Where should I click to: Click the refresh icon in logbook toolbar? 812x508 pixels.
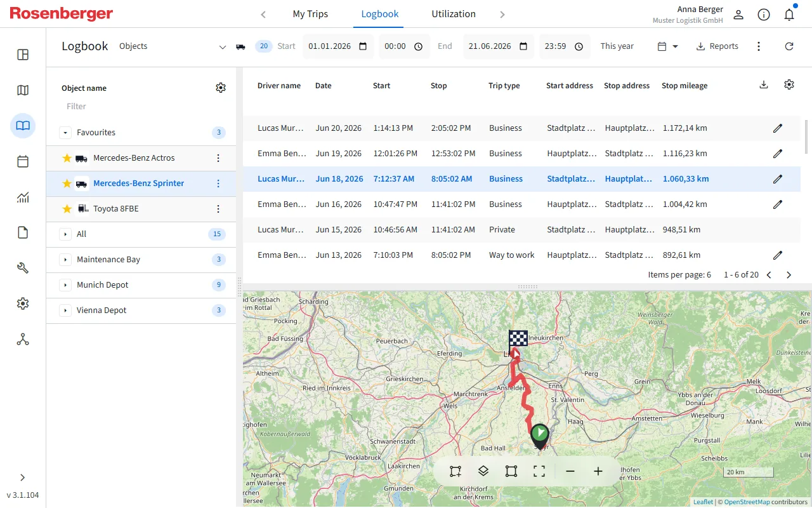click(x=789, y=46)
